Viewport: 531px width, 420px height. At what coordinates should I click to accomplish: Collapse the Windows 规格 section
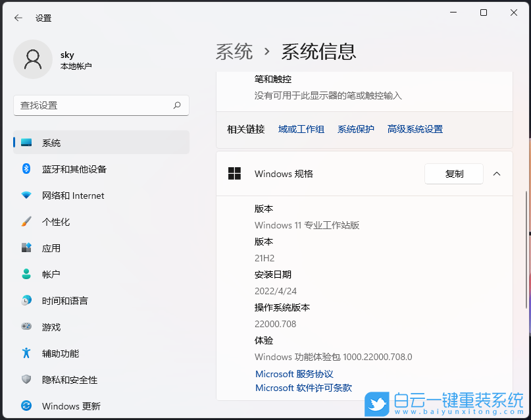[497, 174]
